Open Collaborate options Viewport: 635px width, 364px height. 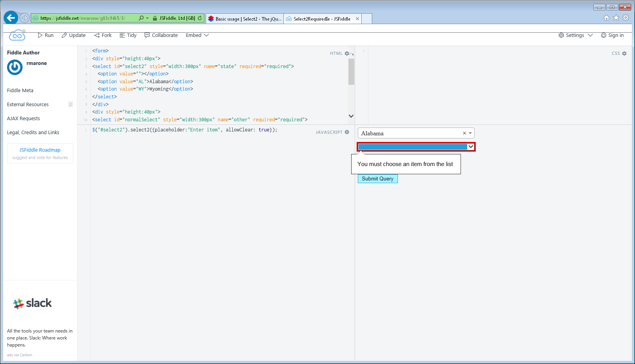(x=161, y=35)
